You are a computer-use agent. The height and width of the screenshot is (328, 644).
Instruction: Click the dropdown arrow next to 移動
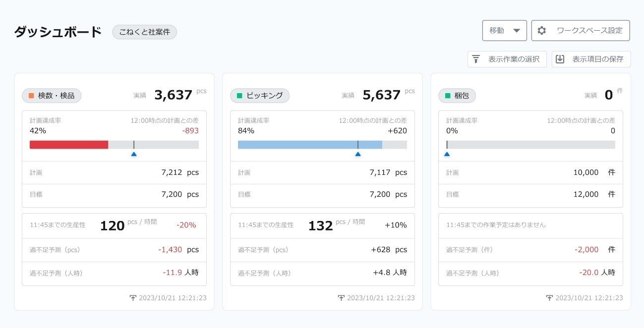517,31
